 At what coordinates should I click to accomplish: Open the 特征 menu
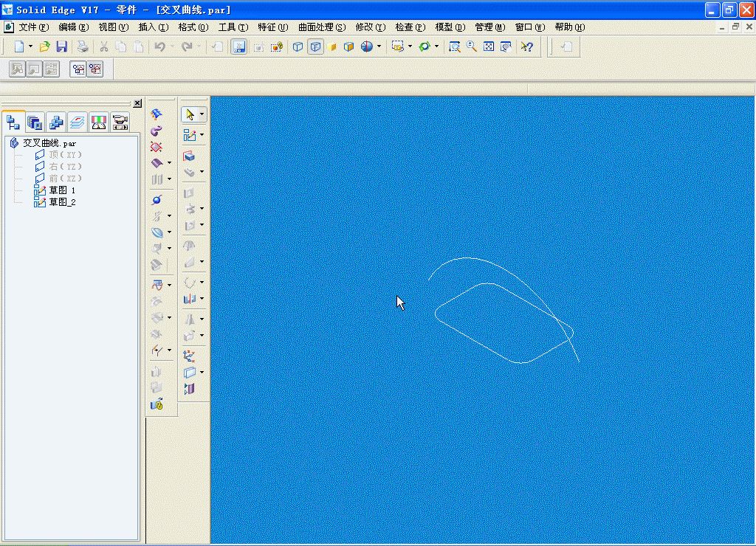pos(273,27)
